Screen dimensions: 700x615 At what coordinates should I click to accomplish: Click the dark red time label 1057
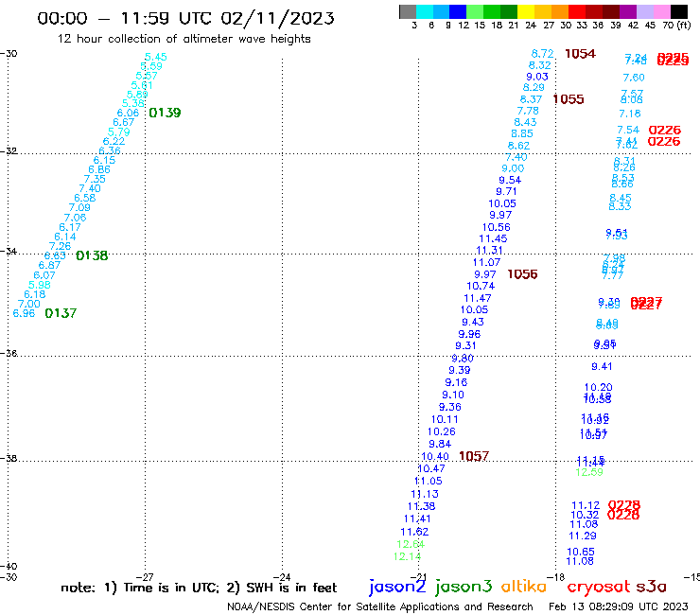(474, 455)
